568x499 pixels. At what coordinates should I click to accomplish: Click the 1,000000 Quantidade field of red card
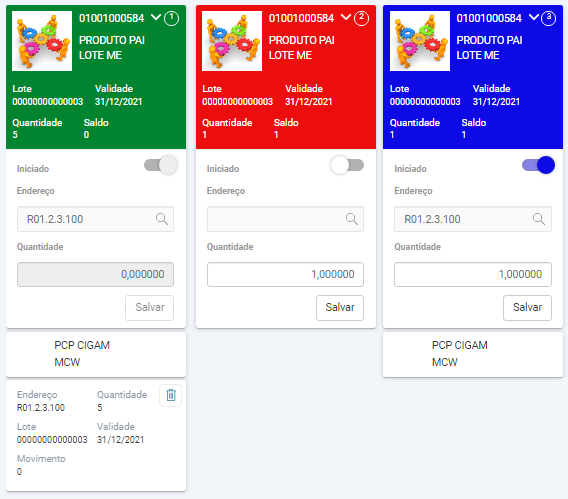285,274
